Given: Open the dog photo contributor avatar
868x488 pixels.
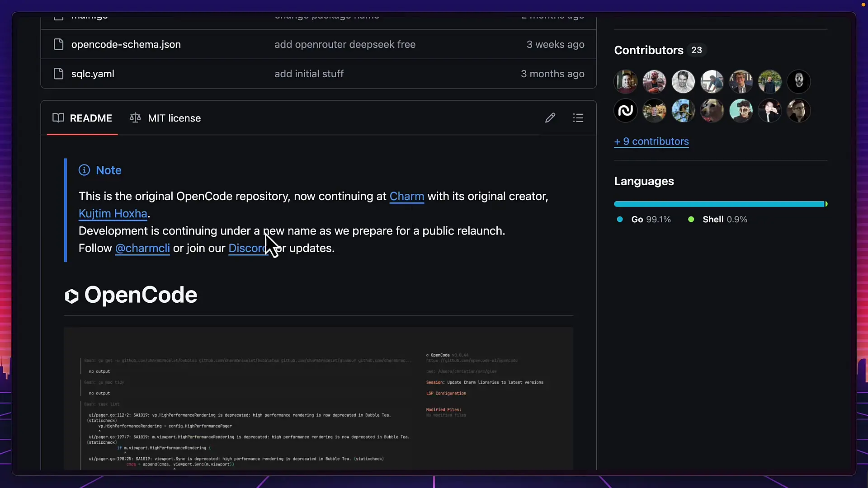Looking at the screenshot, I should pos(712,111).
